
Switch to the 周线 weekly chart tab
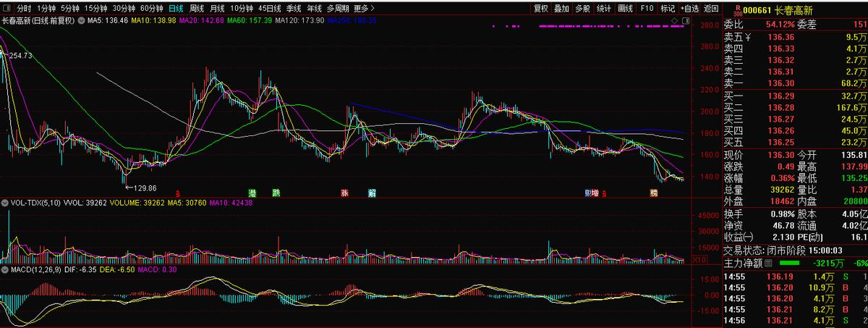(x=196, y=9)
